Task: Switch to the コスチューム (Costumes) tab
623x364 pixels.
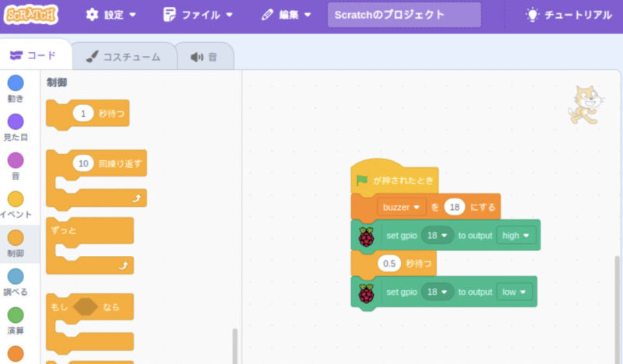Action: (123, 57)
